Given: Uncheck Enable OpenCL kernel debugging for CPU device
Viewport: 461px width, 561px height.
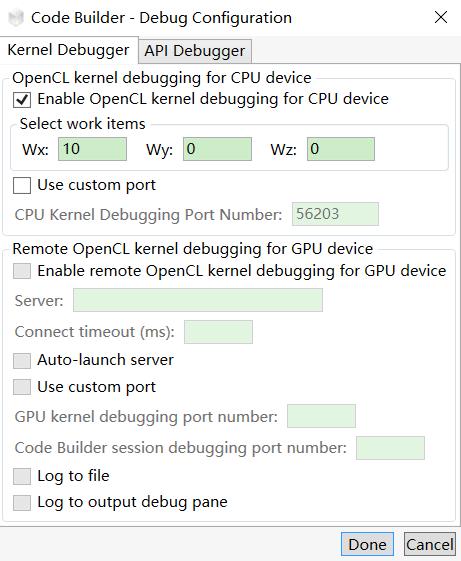Looking at the screenshot, I should click(22, 100).
